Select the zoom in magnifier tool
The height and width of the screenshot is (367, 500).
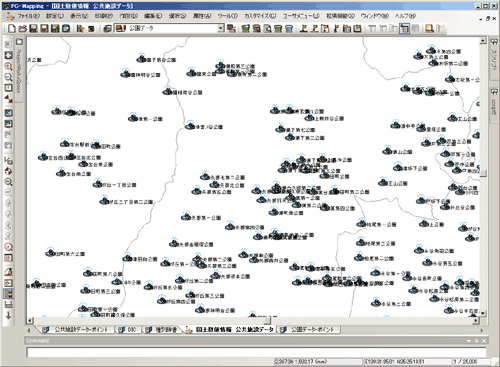click(8, 66)
